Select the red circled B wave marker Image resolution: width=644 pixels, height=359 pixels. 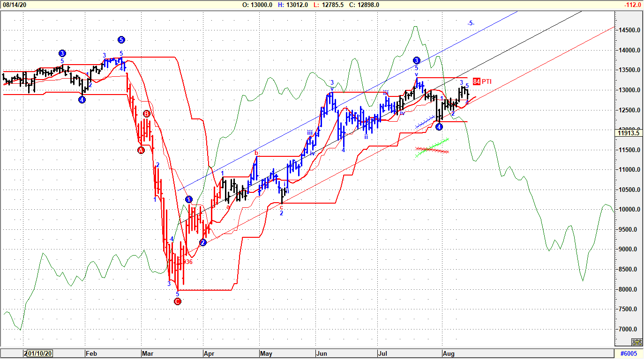(147, 114)
